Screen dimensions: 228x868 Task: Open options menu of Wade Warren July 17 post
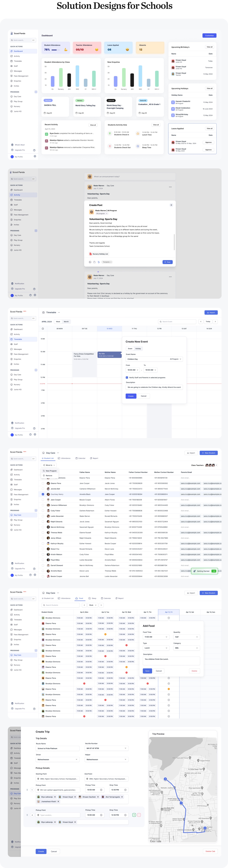coord(170,187)
